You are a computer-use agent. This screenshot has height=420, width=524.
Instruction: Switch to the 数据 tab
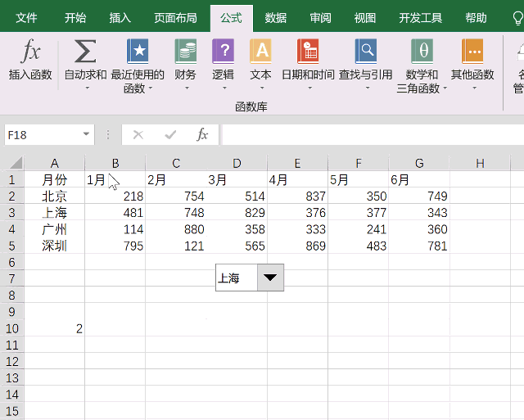click(276, 18)
